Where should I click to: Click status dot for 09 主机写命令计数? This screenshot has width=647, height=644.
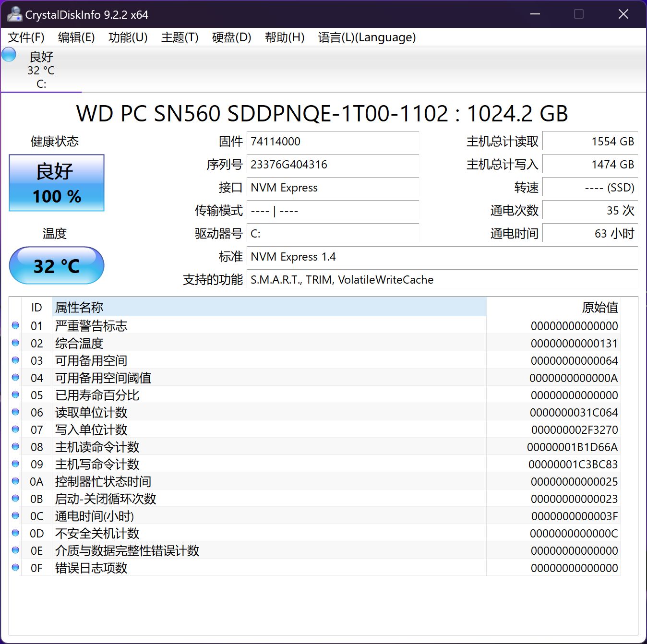coord(15,464)
